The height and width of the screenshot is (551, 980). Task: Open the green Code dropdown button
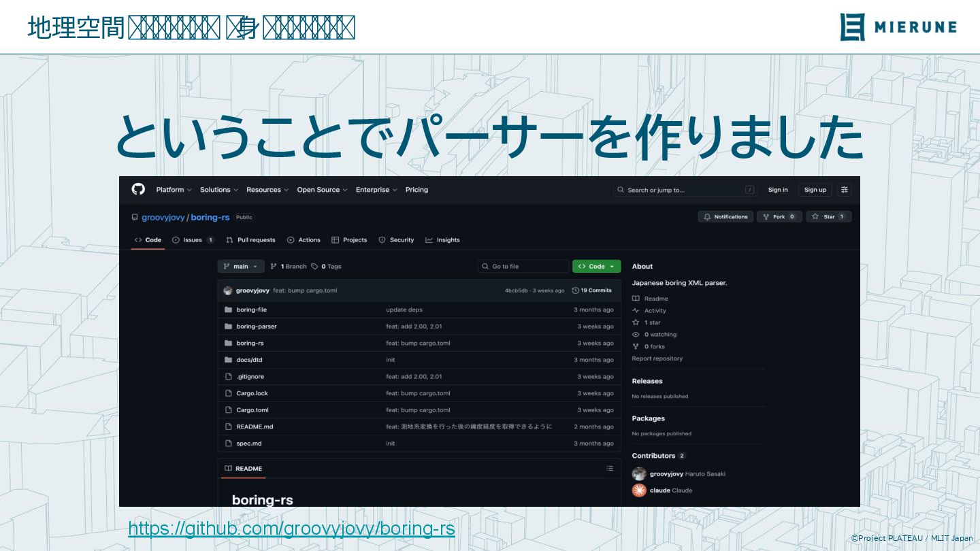tap(596, 267)
